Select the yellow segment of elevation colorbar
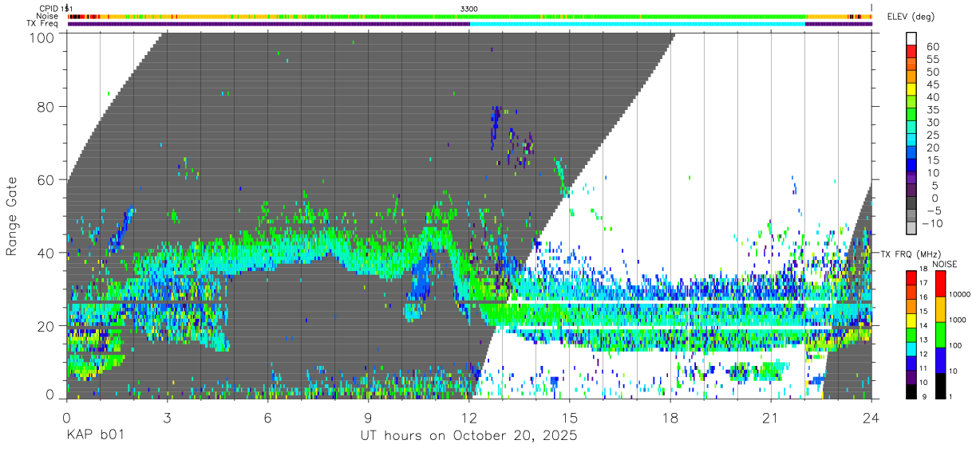Viewport: 980px width, 452px height. pos(912,90)
